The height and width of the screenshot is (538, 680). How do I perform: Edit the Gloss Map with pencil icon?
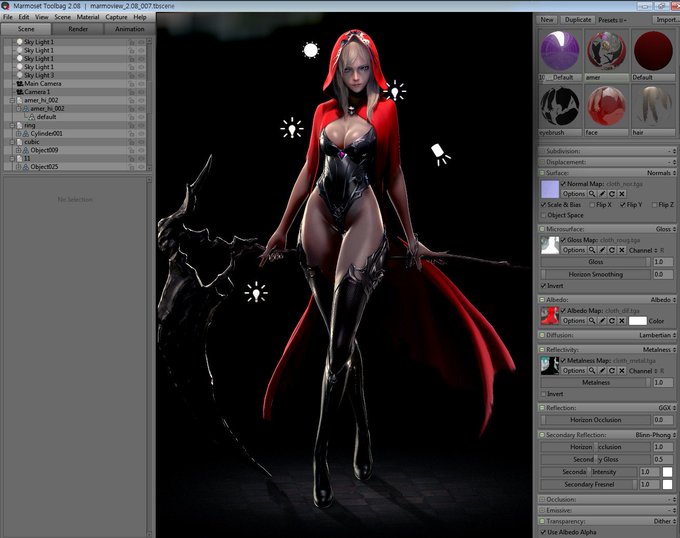[602, 250]
